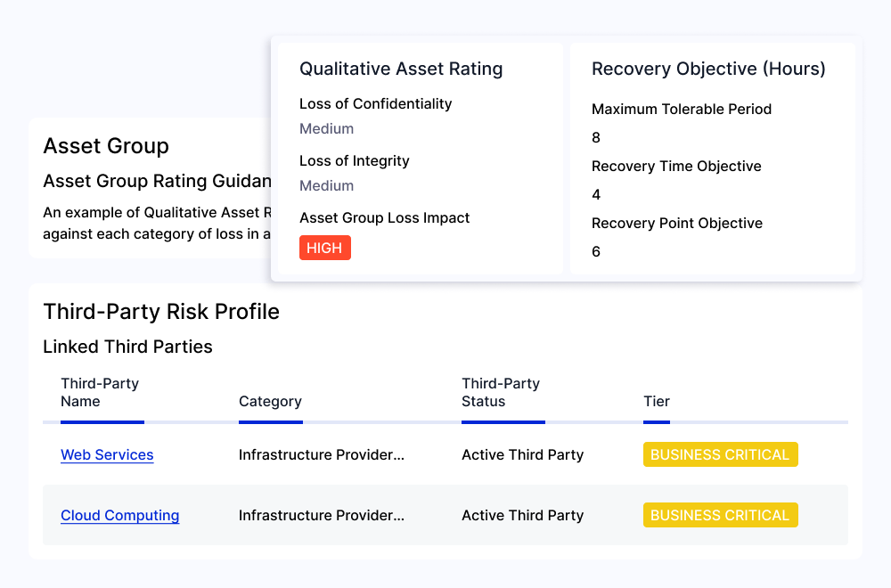Open the Web Services third-party link
The height and width of the screenshot is (588, 891).
(107, 454)
